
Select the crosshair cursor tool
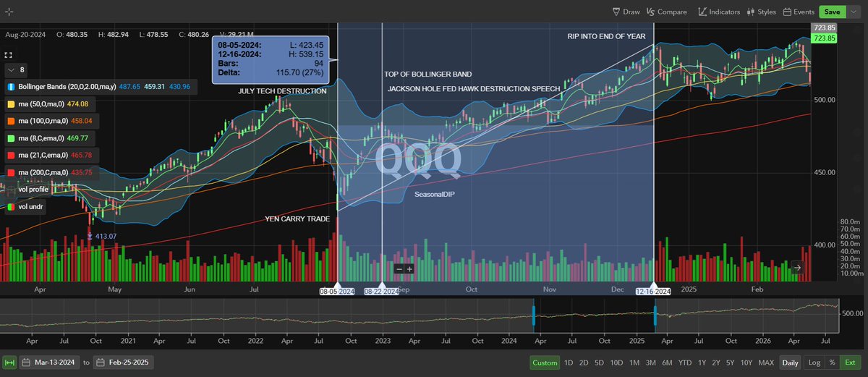coord(8,12)
